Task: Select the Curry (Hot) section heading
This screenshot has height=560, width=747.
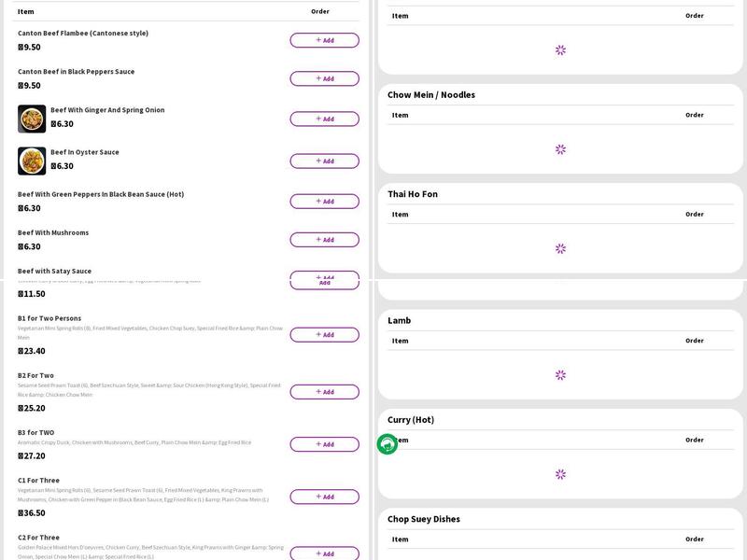Action: tap(411, 420)
